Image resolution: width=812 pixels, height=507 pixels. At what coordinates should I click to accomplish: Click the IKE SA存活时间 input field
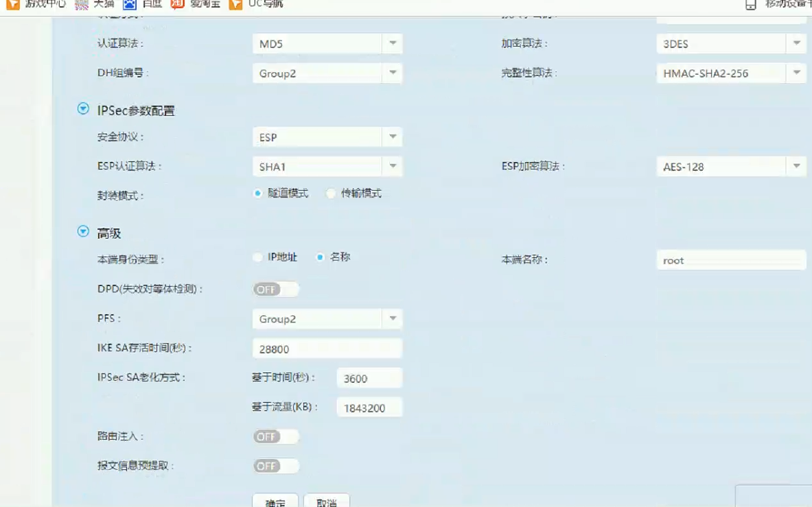(327, 349)
